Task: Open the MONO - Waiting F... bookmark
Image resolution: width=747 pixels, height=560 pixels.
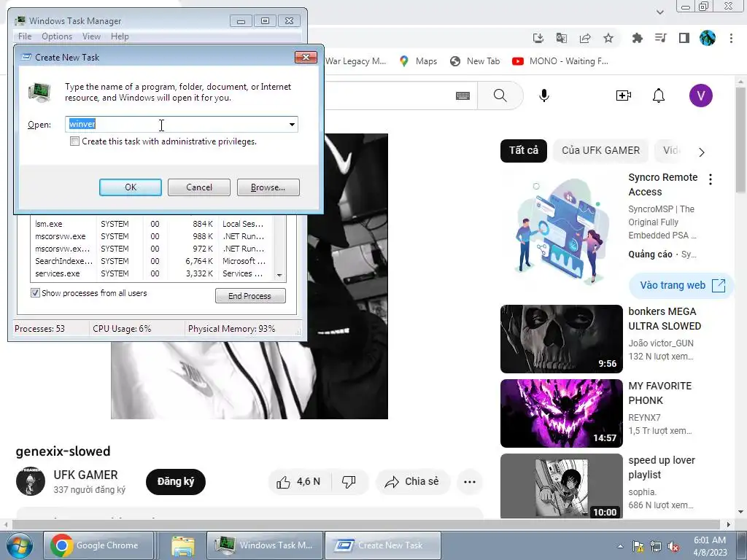Action: click(560, 61)
